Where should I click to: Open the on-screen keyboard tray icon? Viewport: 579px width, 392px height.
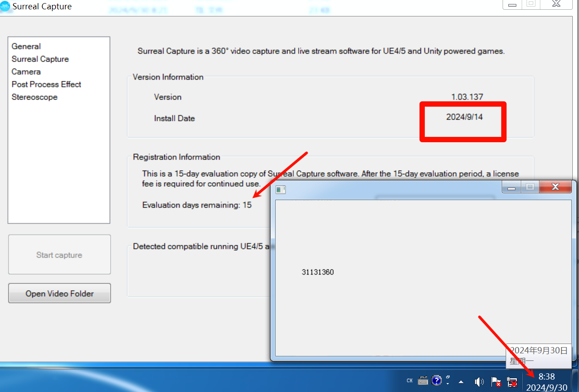coord(423,381)
